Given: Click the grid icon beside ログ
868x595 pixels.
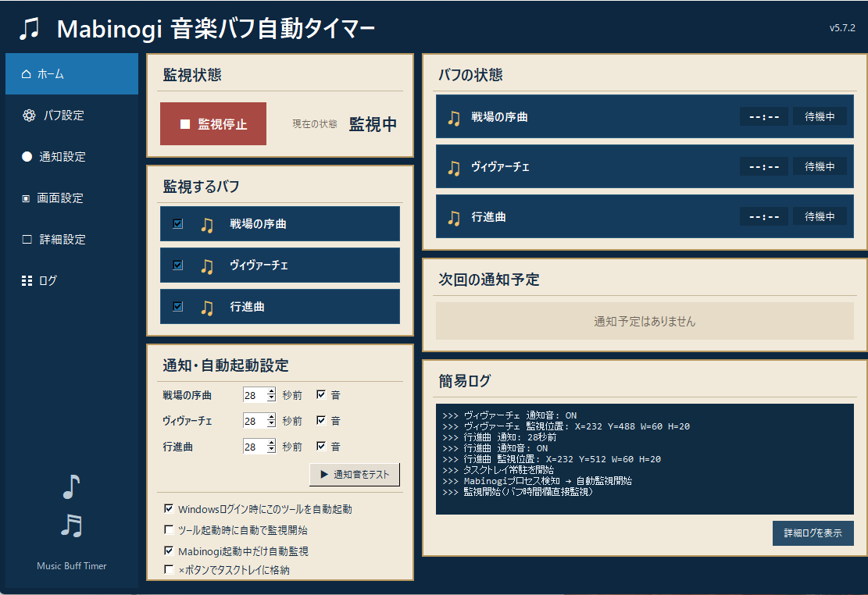Looking at the screenshot, I should [x=27, y=280].
